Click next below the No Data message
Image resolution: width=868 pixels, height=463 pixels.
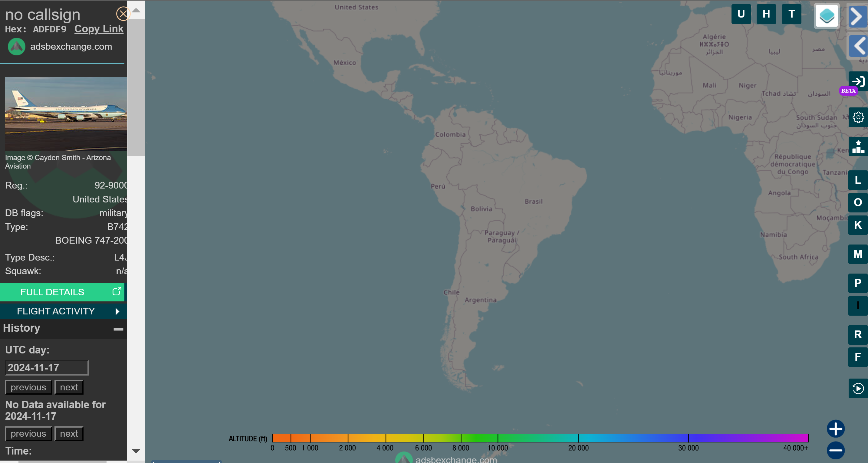69,433
